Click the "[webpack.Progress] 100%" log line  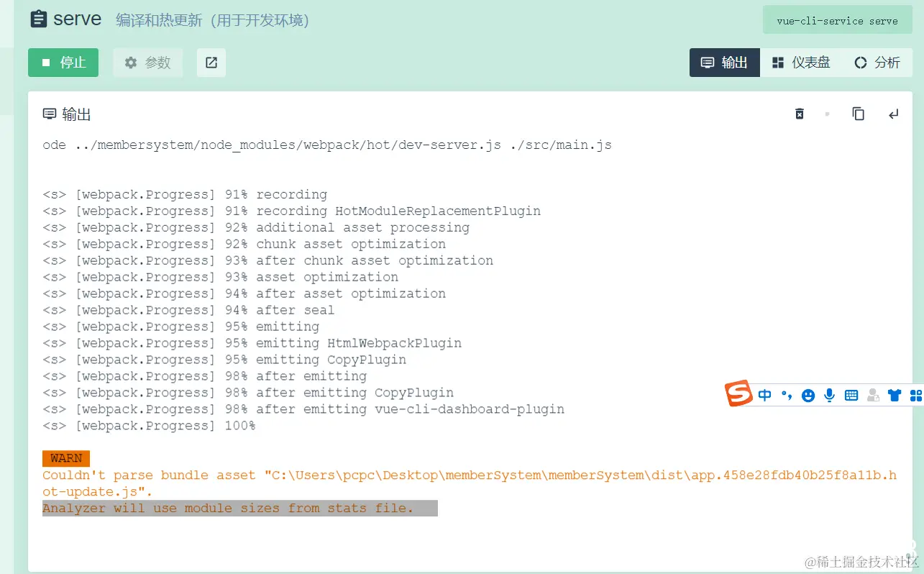(x=149, y=426)
